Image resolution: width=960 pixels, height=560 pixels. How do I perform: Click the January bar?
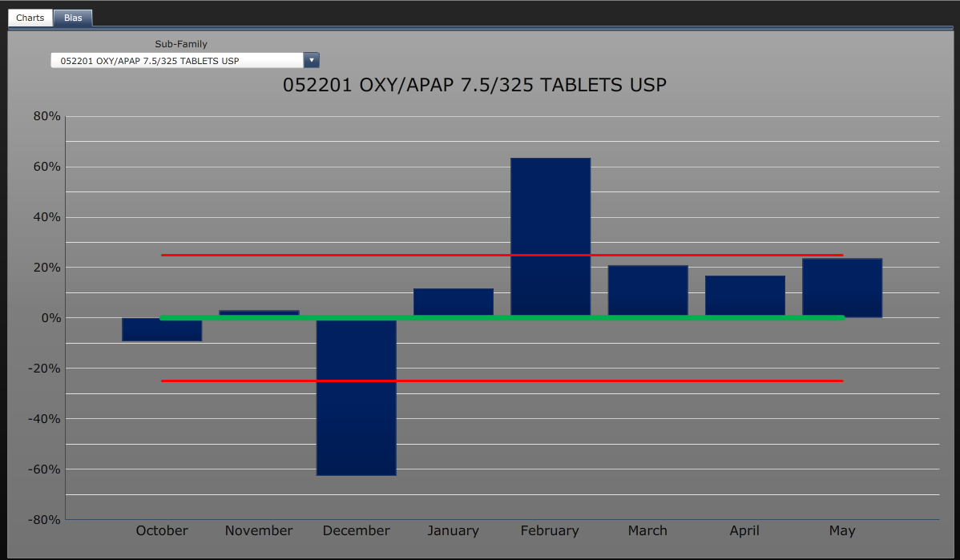tap(454, 300)
